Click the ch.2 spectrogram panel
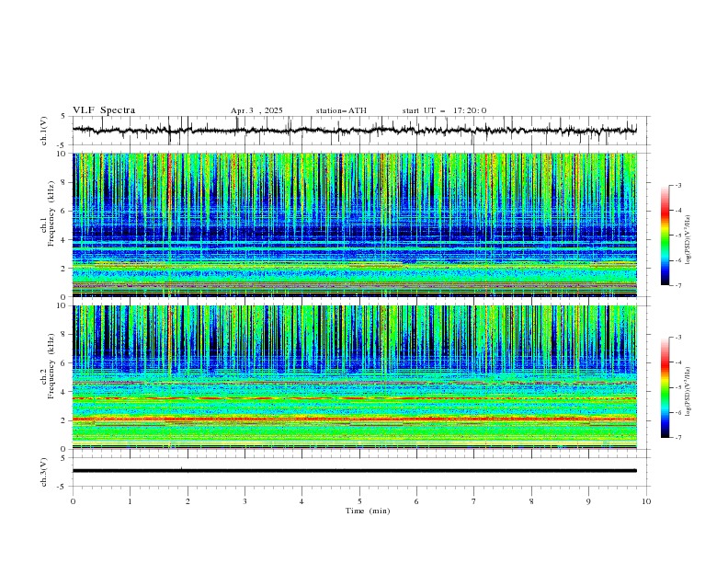This screenshot has width=728, height=563. coord(355,377)
